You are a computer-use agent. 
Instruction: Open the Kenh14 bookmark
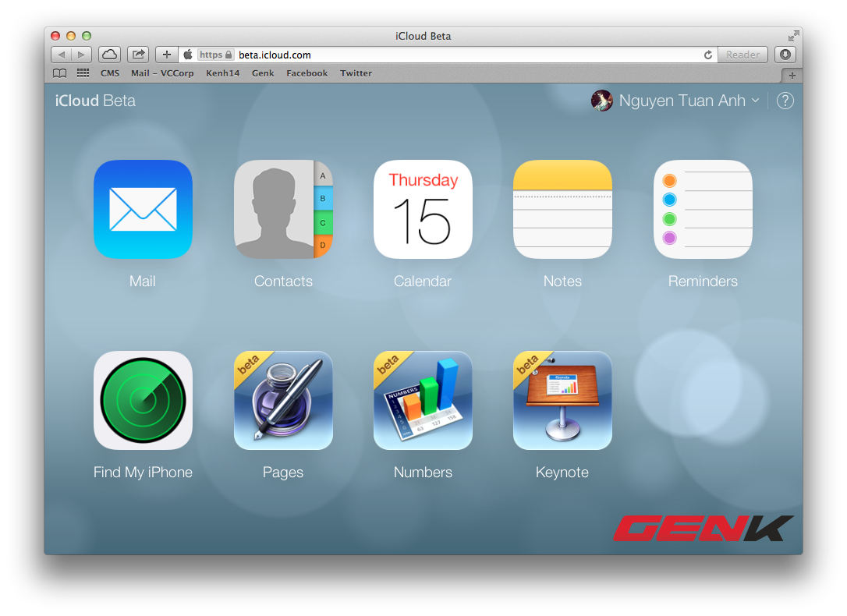222,73
